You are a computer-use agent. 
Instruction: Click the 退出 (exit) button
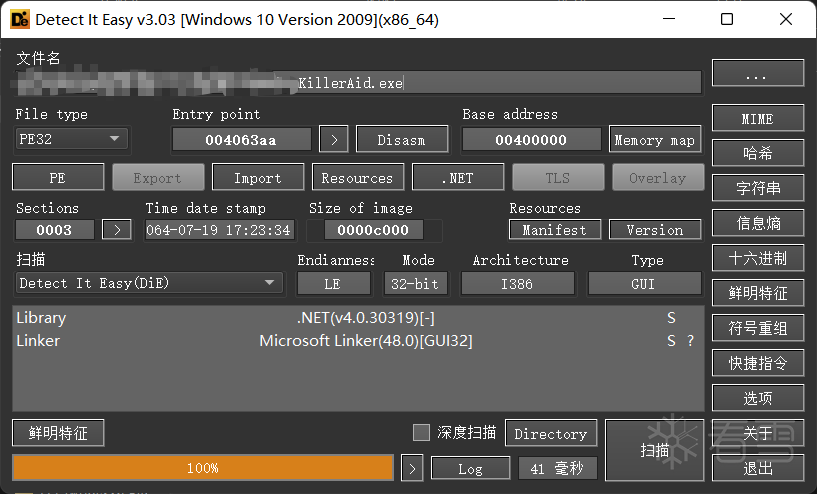(758, 468)
